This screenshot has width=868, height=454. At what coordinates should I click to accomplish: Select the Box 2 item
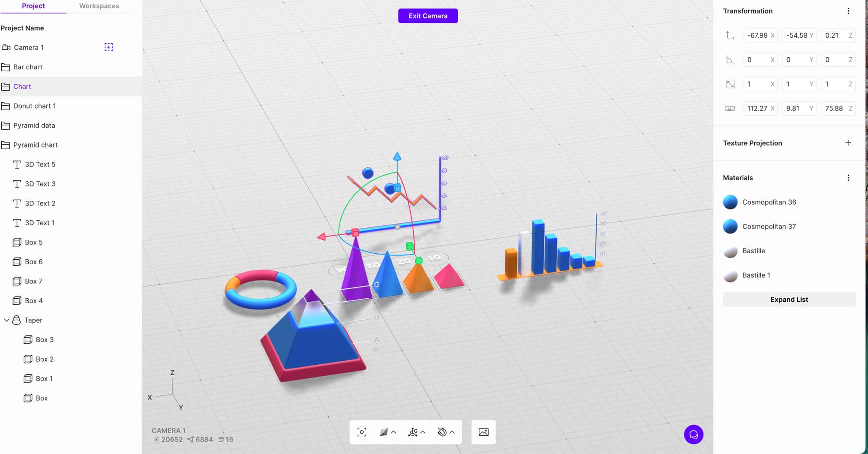[71, 359]
